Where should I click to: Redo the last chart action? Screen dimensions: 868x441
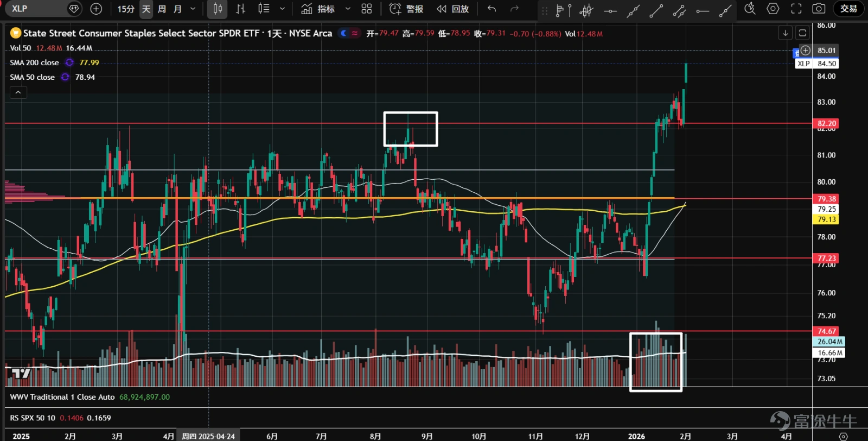click(x=514, y=9)
